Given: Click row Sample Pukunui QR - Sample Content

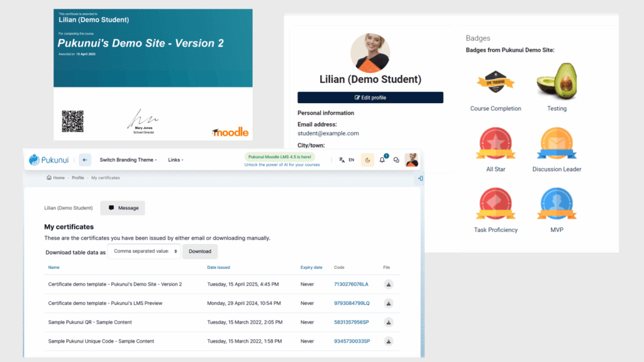Looking at the screenshot, I should 222,322.
